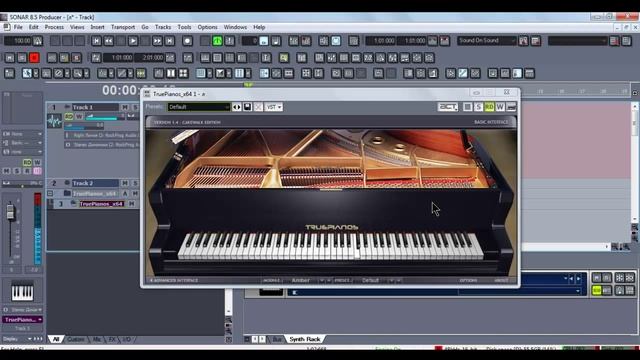Click the red record-arm icon in second toolbar
This screenshot has width=640, height=360.
[x=34, y=58]
